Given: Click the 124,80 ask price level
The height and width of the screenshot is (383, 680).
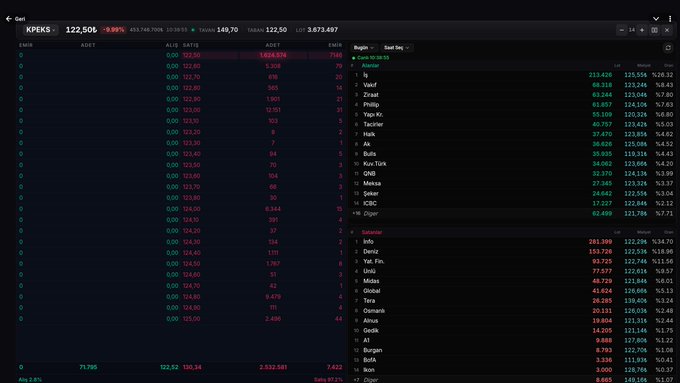Looking at the screenshot, I should [191, 297].
